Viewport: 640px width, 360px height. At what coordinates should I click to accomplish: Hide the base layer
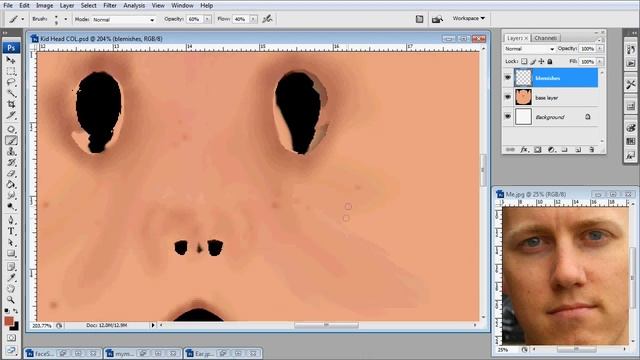[508, 97]
